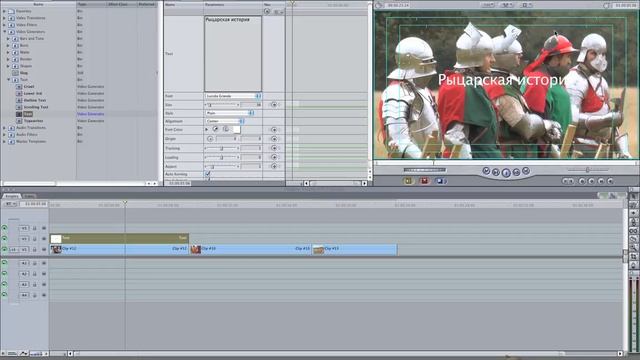Viewport: 640px width, 360px height.
Task: Click the red Overwrite edit button
Action: click(424, 181)
